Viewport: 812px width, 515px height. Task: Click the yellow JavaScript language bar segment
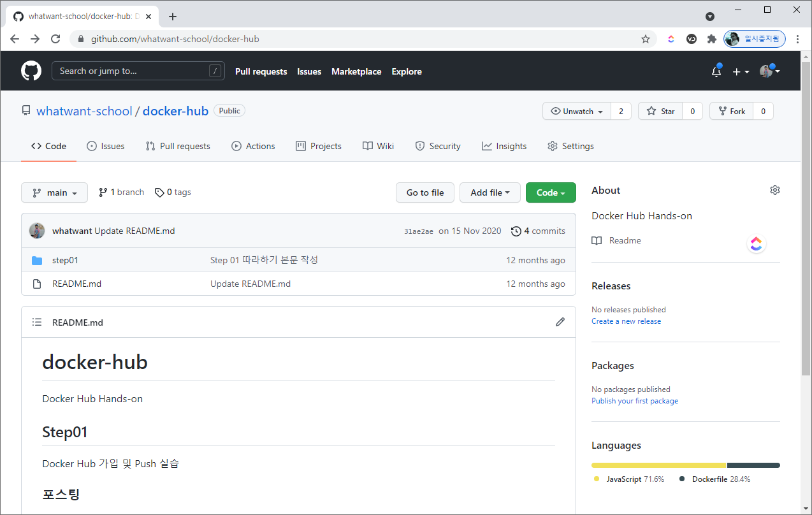pos(659,465)
